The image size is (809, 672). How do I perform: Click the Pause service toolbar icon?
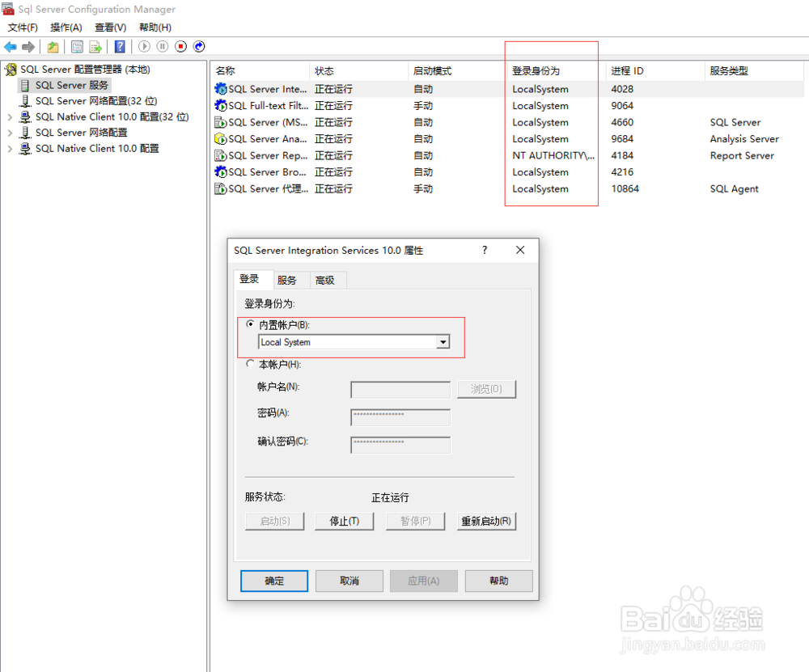[163, 46]
